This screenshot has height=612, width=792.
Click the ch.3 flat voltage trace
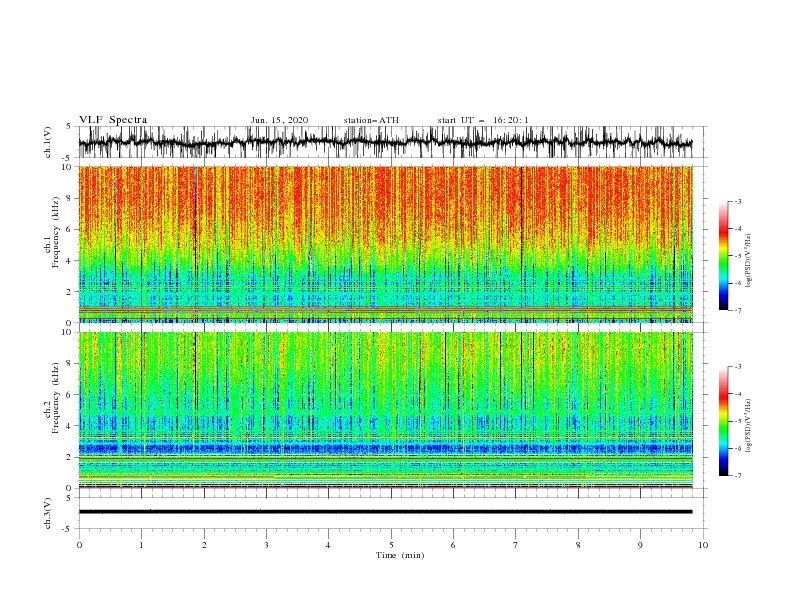(x=385, y=512)
